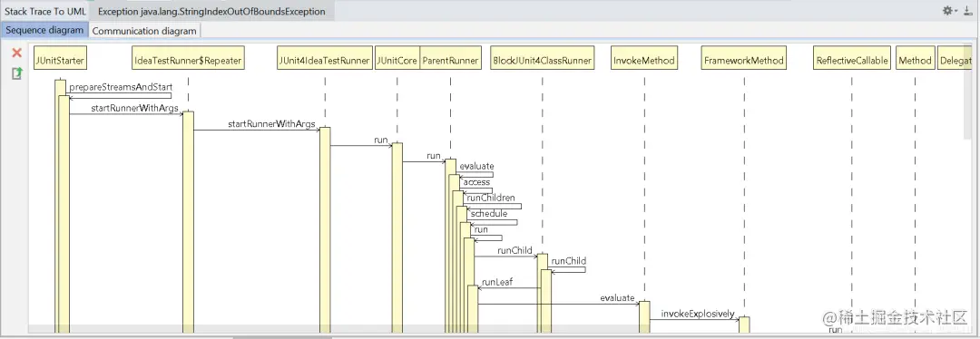Select the JUnit4IdeaTestRunner box
The width and height of the screenshot is (980, 339).
click(x=324, y=57)
